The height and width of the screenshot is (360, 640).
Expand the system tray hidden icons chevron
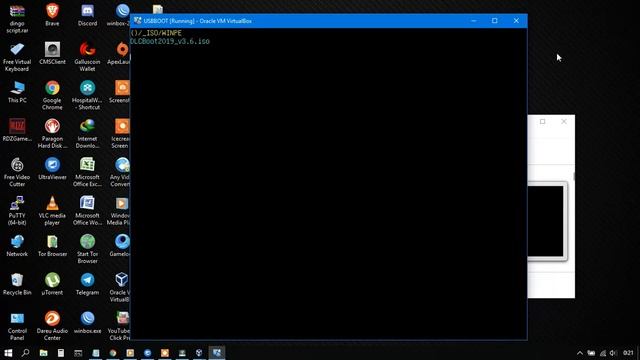pyautogui.click(x=580, y=353)
